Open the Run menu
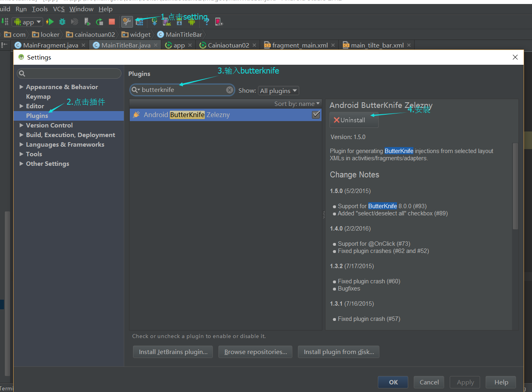This screenshot has width=532, height=392. (21, 9)
